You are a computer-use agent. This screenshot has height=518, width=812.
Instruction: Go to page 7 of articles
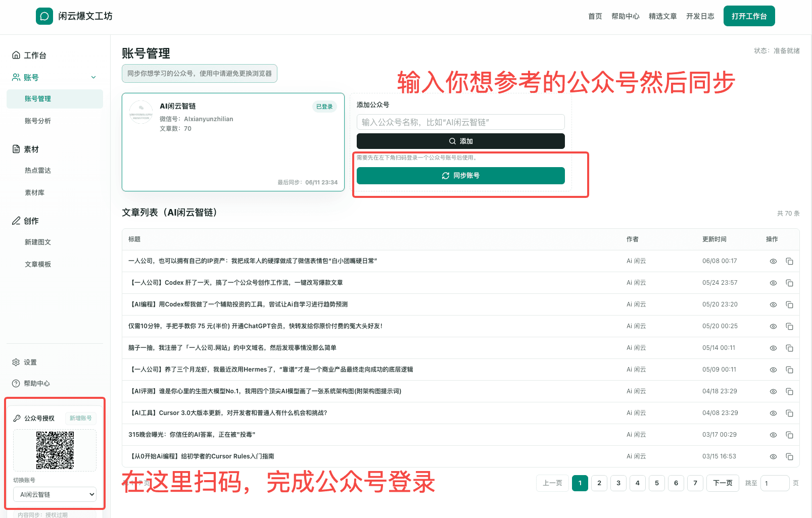(695, 483)
